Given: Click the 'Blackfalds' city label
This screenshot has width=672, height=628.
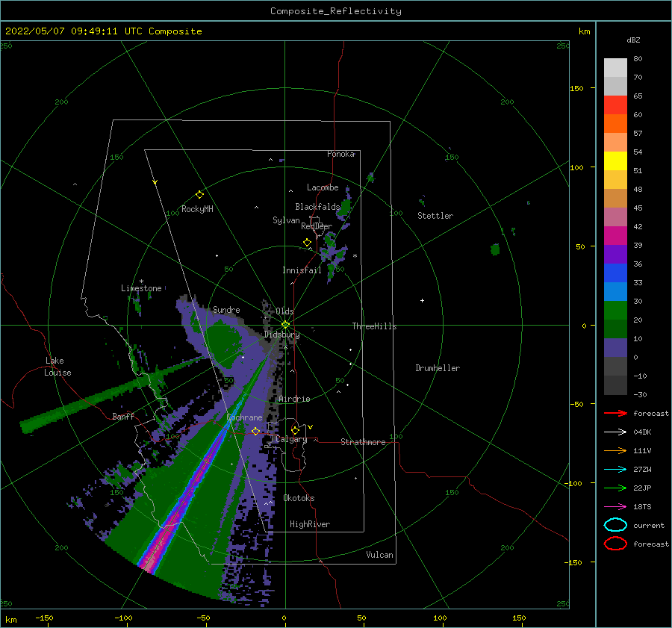Looking at the screenshot, I should [317, 207].
